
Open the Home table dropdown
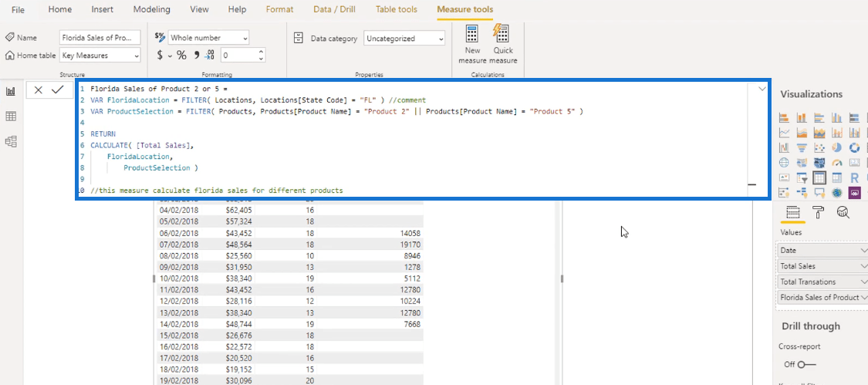click(x=100, y=56)
